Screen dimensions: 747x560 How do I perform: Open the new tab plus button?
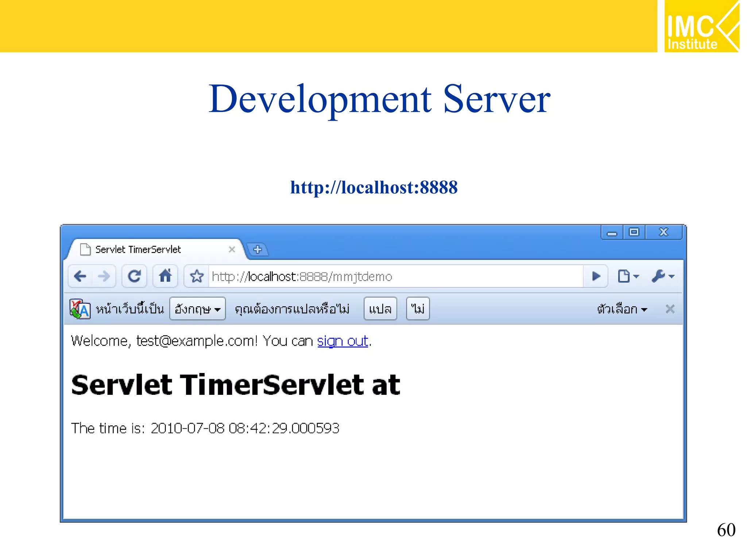(258, 250)
